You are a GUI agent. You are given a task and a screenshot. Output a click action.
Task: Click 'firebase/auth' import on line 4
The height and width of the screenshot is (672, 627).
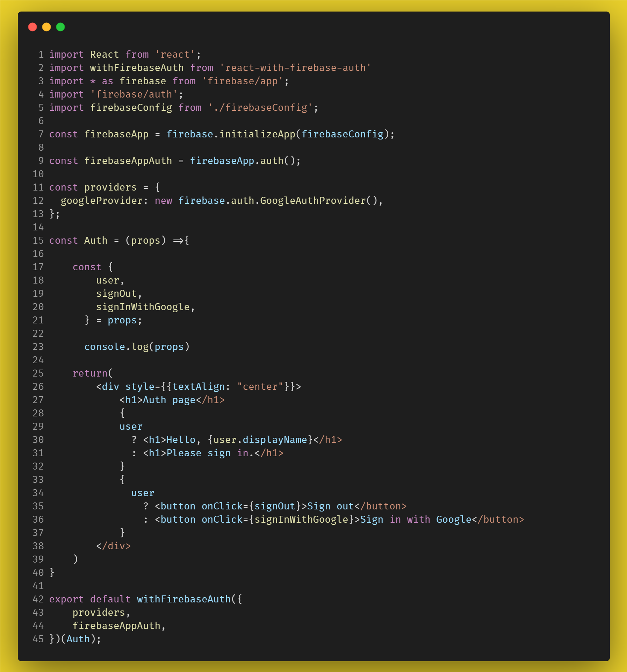[134, 94]
